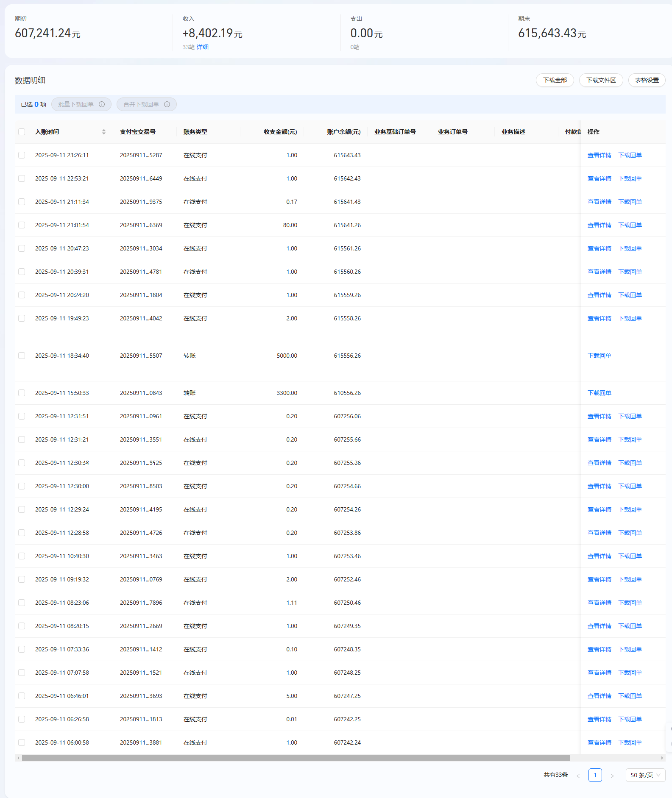Screen dimensions: 672x798
Task: Click the 下载全部 button
Action: tap(555, 80)
